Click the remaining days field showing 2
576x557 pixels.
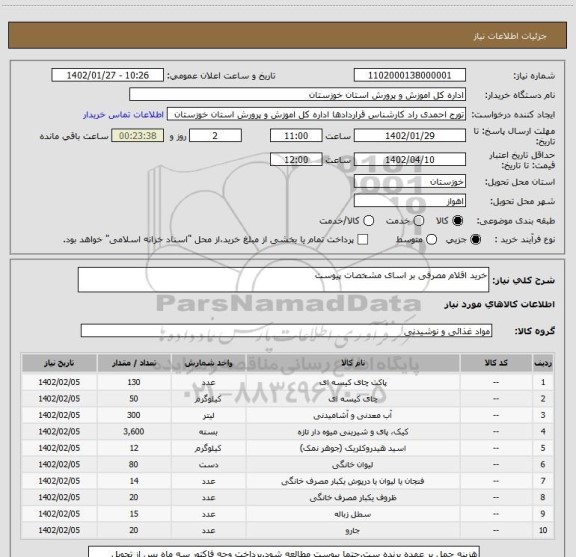(215, 136)
